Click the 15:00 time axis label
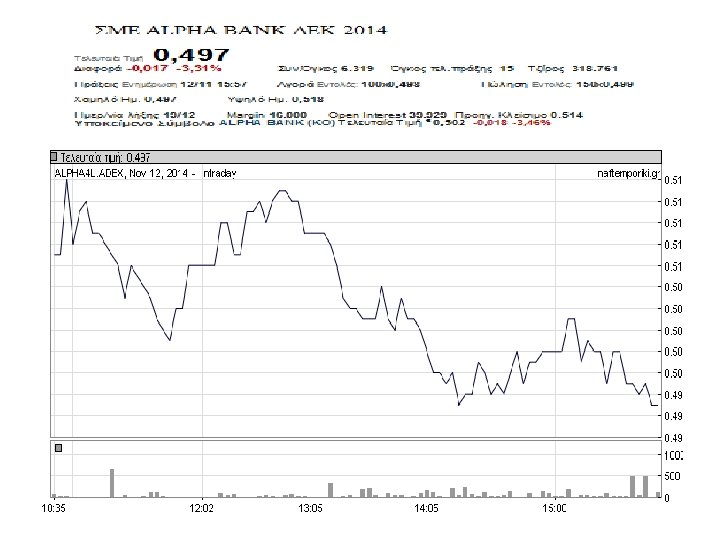Screen dimensions: 720x540 [554, 508]
